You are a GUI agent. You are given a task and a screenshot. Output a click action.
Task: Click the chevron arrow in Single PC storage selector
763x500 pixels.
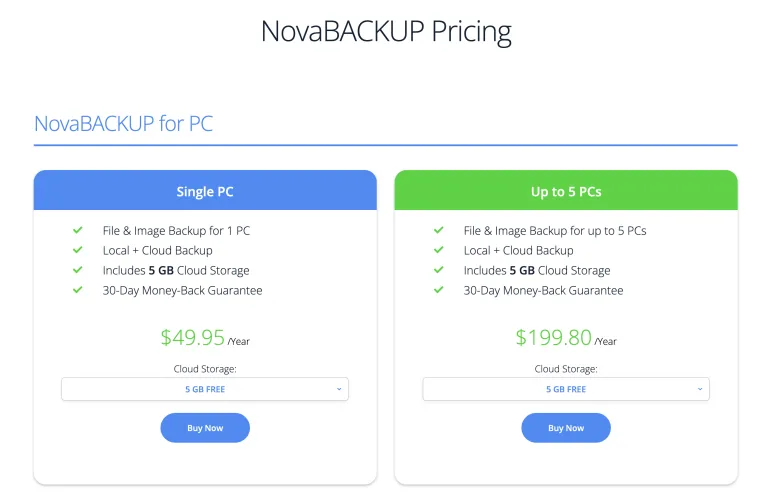coord(338,389)
